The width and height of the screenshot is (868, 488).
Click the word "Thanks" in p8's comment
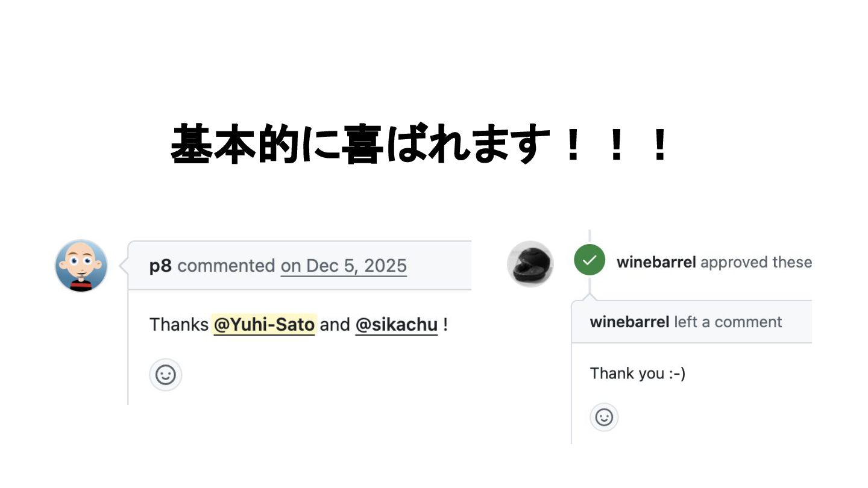point(179,325)
